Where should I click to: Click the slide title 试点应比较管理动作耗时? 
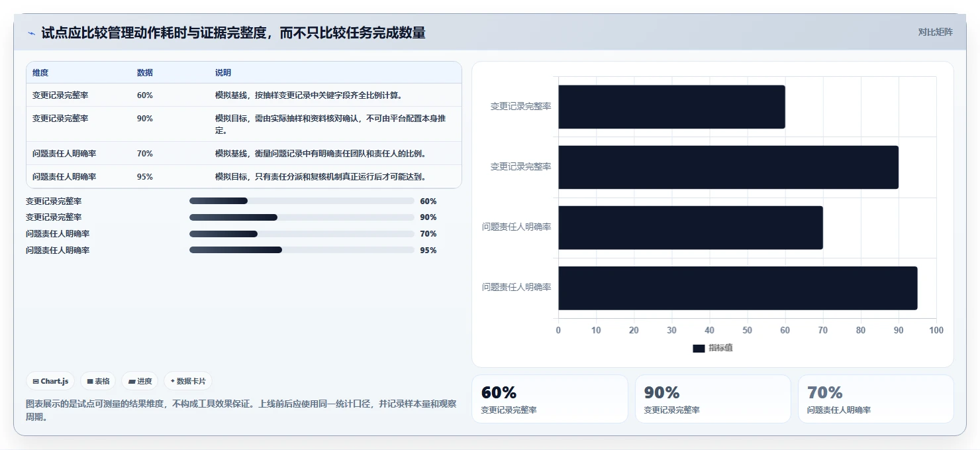[233, 33]
